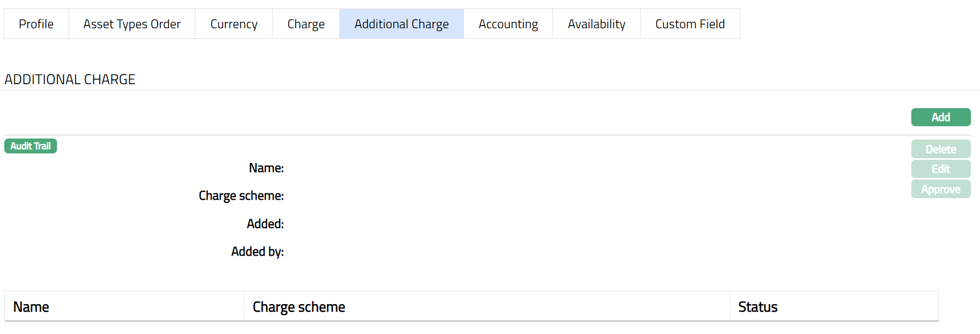Click the Status column header
The height and width of the screenshot is (334, 980).
click(x=757, y=307)
